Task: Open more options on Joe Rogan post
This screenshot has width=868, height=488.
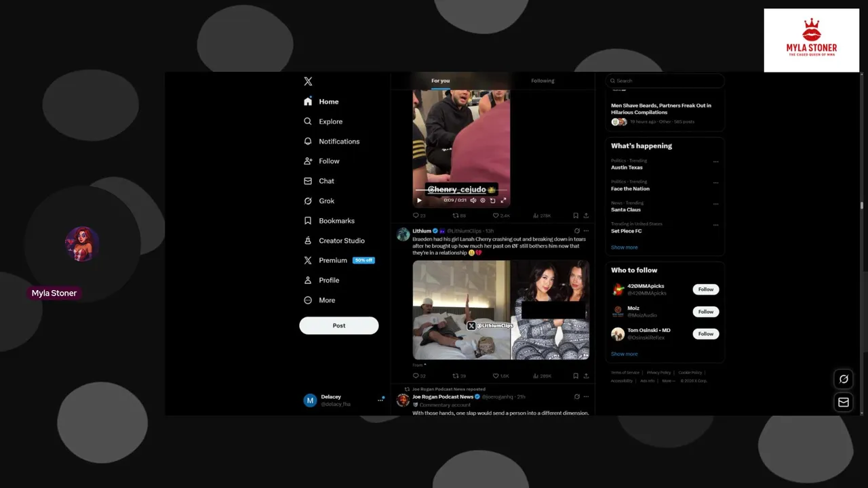Action: [586, 396]
